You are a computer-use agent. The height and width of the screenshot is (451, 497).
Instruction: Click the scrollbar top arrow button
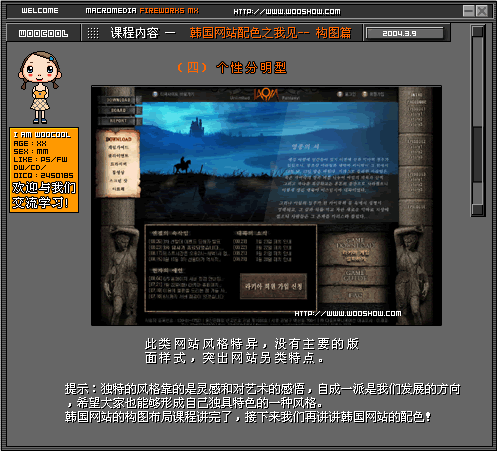pyautogui.click(x=478, y=32)
